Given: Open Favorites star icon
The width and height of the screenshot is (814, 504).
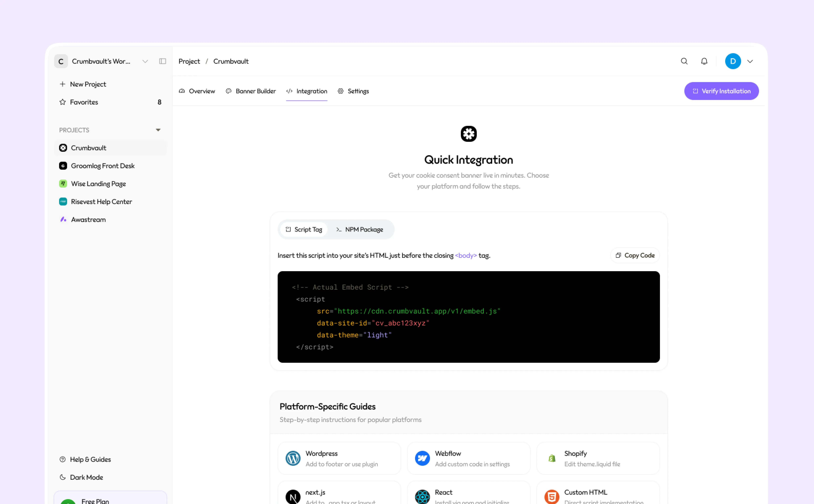Looking at the screenshot, I should [62, 102].
